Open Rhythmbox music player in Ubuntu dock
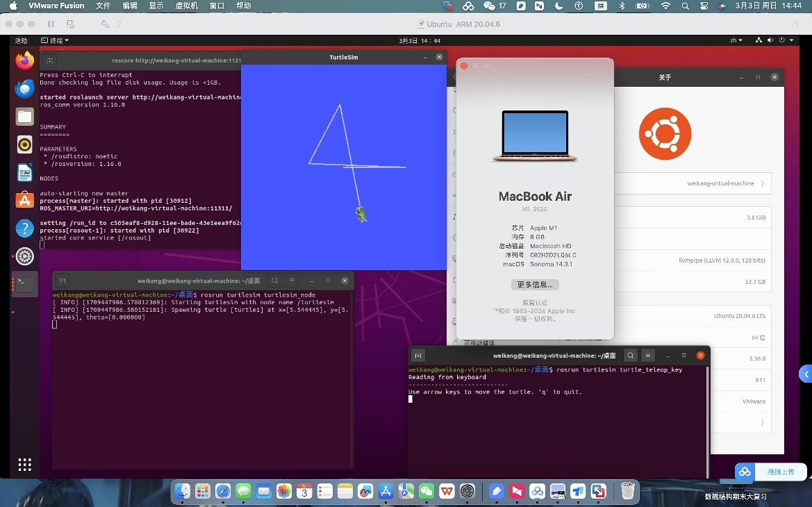812x507 pixels. coord(24,144)
